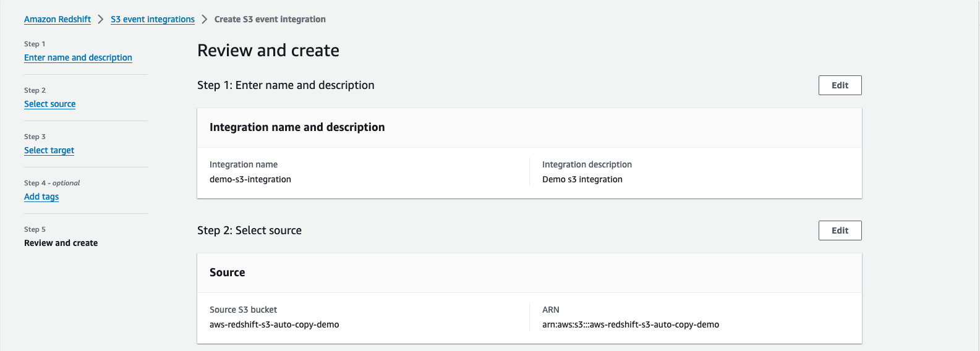Image resolution: width=980 pixels, height=351 pixels.
Task: Select the Create S3 event integration breadcrumb text
Action: [270, 19]
